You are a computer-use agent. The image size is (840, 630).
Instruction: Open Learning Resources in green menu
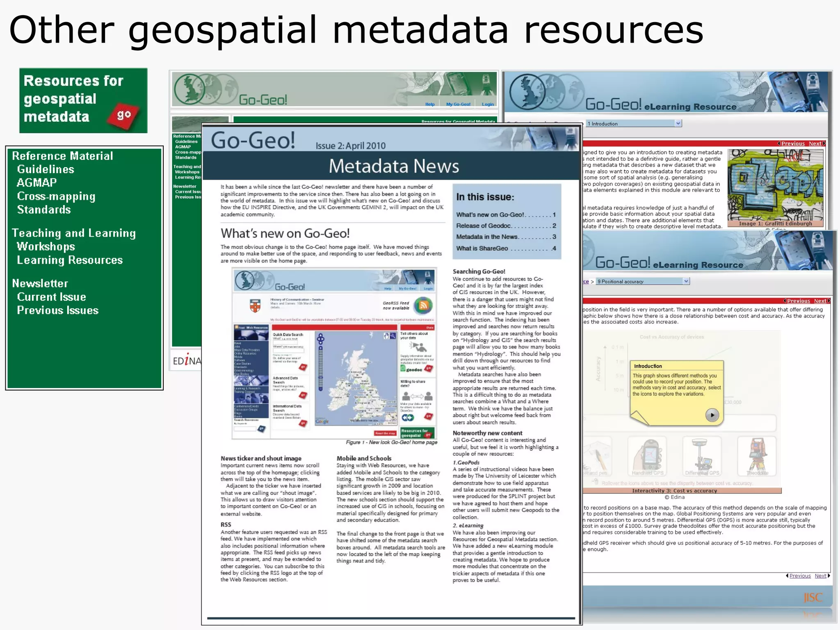(70, 260)
